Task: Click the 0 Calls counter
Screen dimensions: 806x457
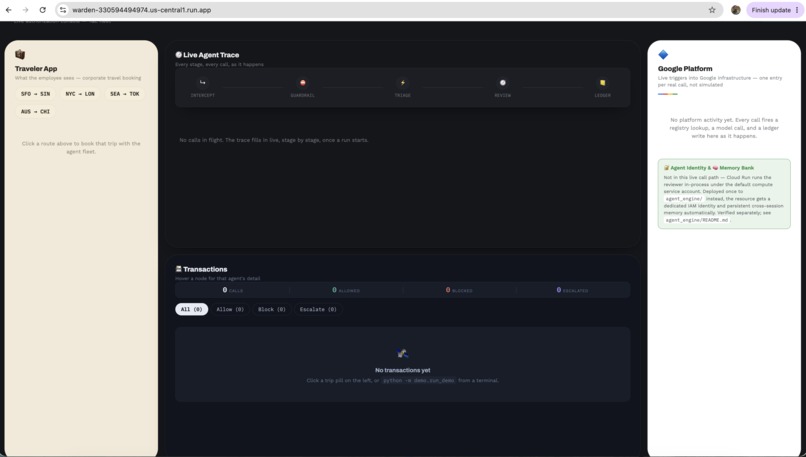Action: (x=232, y=290)
